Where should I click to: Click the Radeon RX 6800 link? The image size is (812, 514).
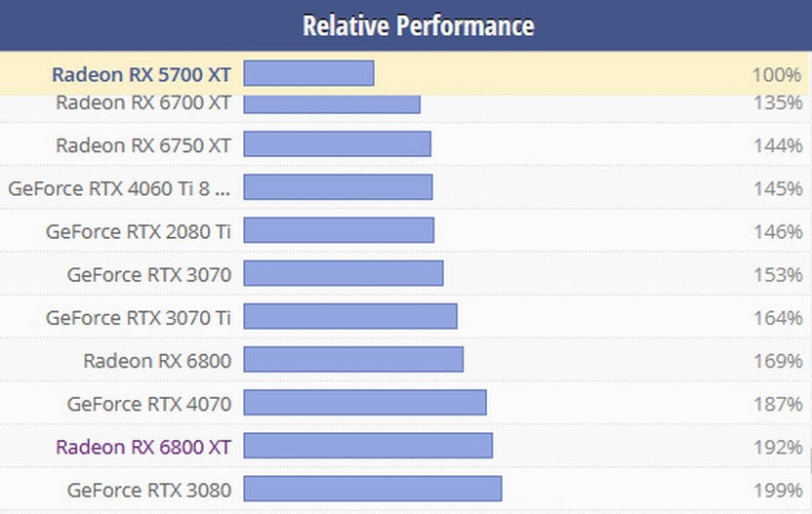[156, 361]
